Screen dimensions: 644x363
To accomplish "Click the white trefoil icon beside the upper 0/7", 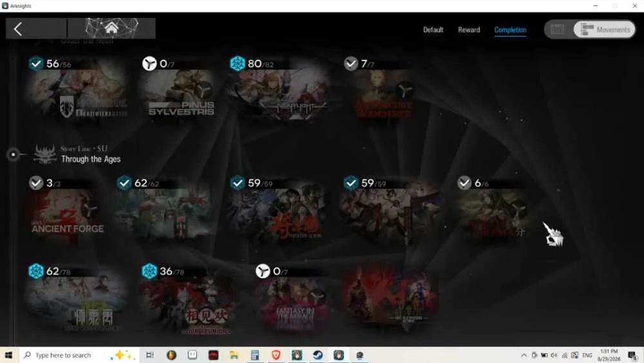I will [149, 64].
